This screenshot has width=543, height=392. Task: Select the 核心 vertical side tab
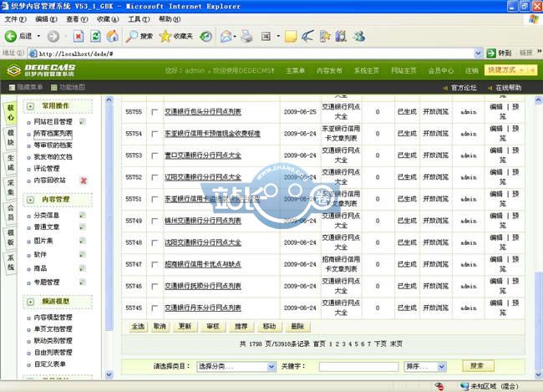(x=11, y=113)
